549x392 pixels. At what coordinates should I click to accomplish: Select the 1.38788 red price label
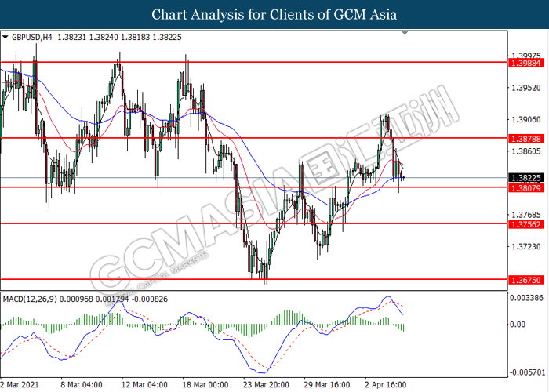click(526, 139)
